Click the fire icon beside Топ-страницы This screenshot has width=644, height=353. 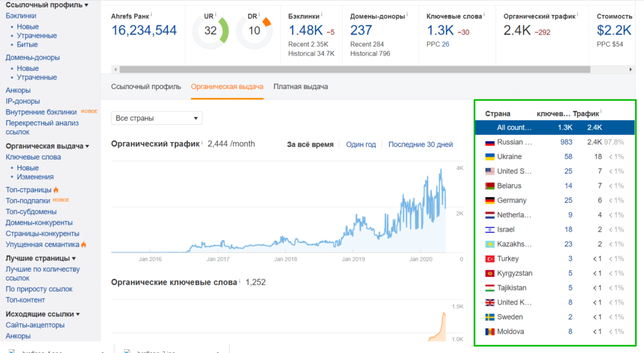[56, 190]
